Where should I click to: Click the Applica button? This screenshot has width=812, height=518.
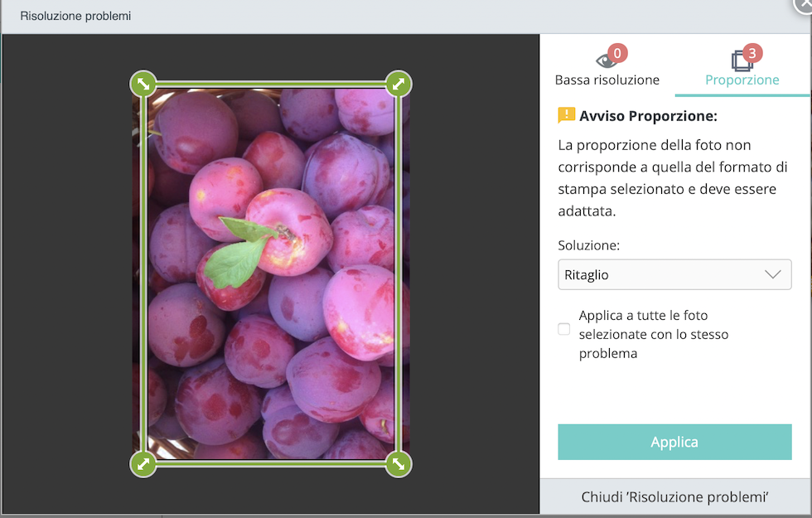tap(674, 442)
